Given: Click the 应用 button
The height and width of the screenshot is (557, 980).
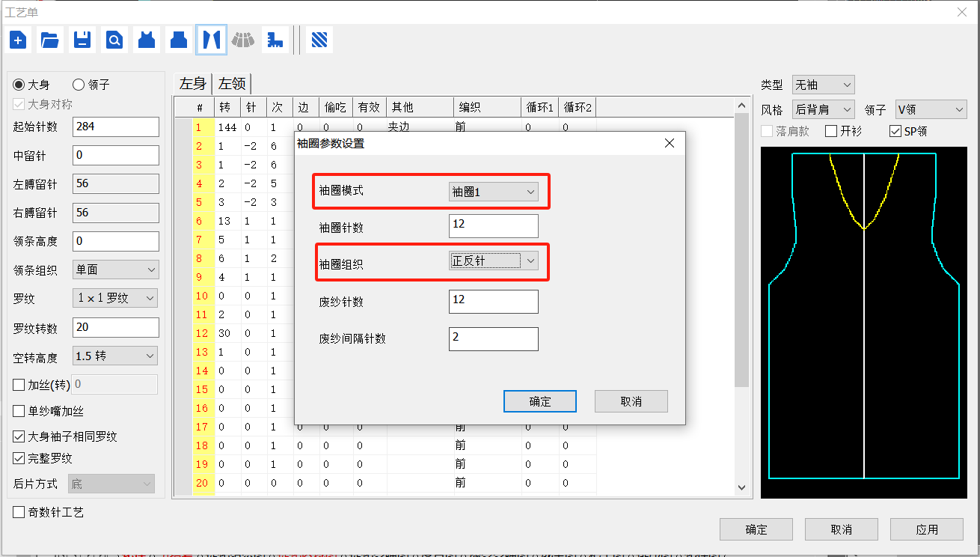Looking at the screenshot, I should (927, 529).
